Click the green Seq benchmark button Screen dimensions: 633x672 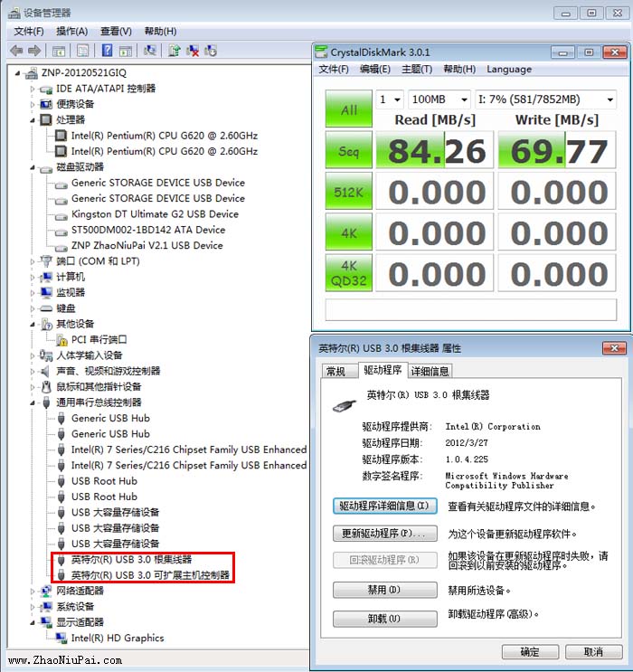tap(348, 149)
